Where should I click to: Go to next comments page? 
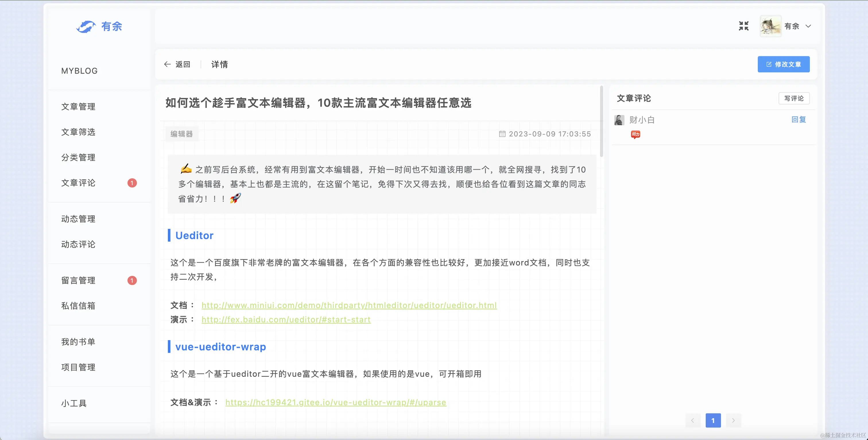point(733,420)
